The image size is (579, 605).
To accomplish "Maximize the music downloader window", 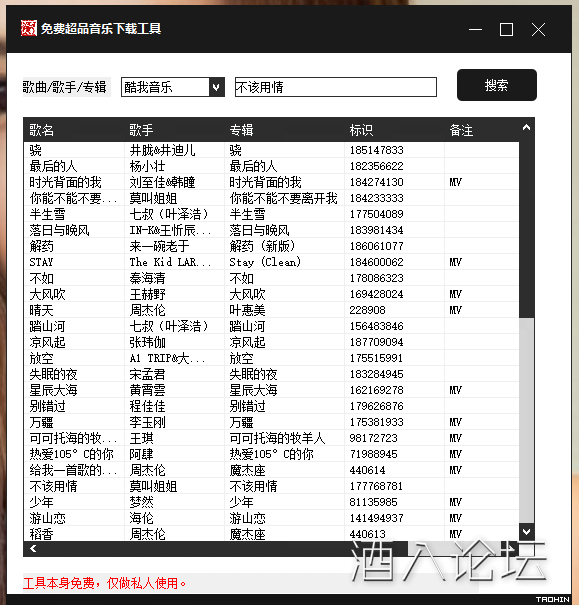I will click(506, 29).
